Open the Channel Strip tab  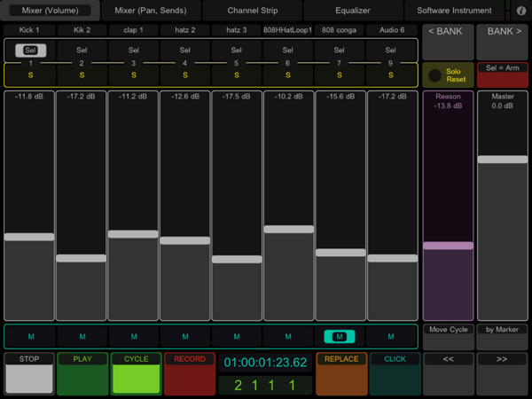[251, 11]
